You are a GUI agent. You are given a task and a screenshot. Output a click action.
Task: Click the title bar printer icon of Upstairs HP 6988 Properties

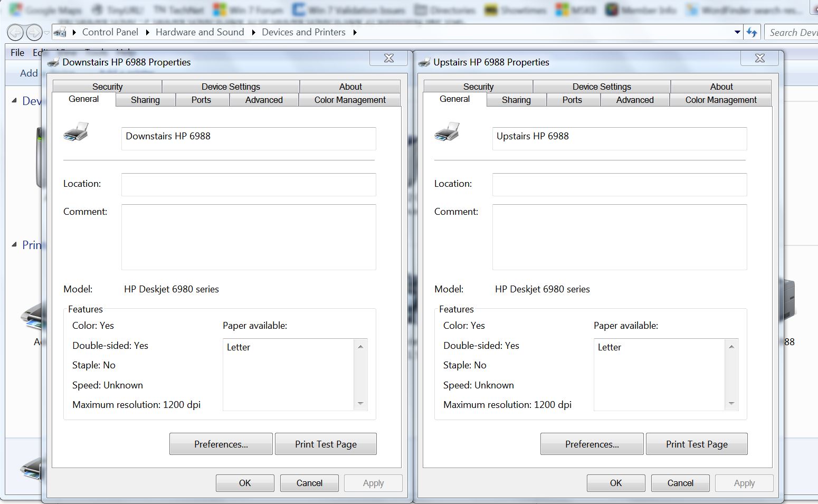click(x=424, y=62)
